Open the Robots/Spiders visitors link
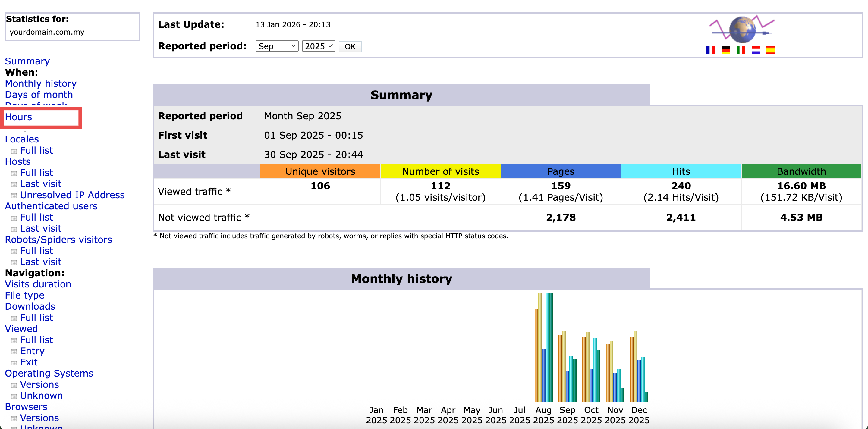868x429 pixels. (58, 240)
